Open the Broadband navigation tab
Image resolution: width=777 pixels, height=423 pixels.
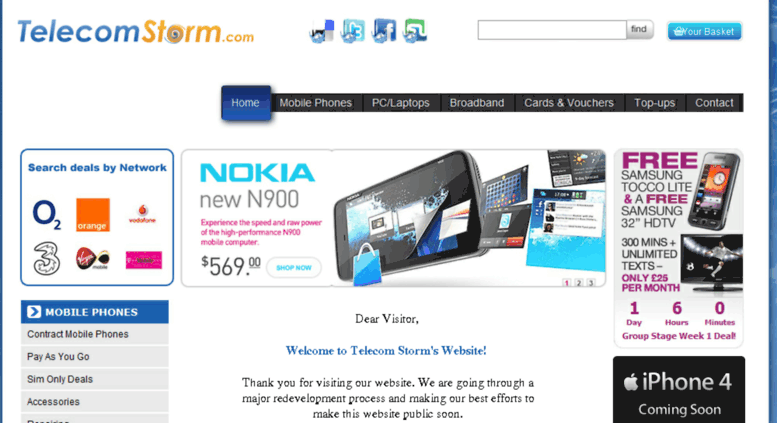click(x=477, y=103)
